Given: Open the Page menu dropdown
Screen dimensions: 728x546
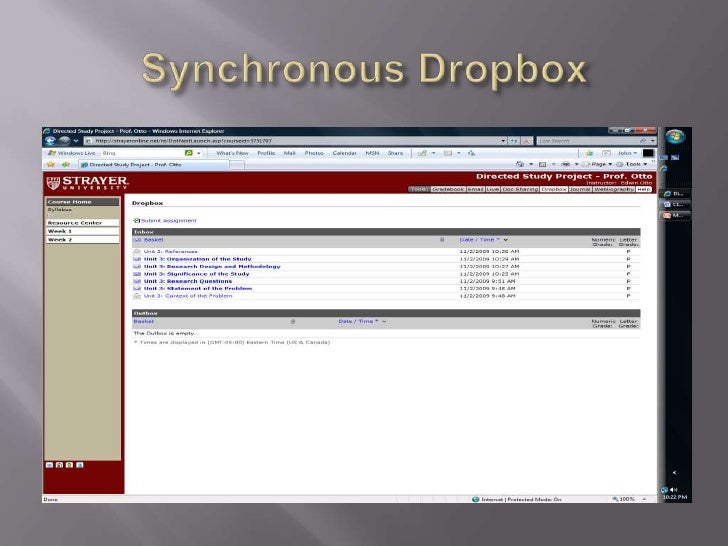Looking at the screenshot, I should (x=597, y=164).
